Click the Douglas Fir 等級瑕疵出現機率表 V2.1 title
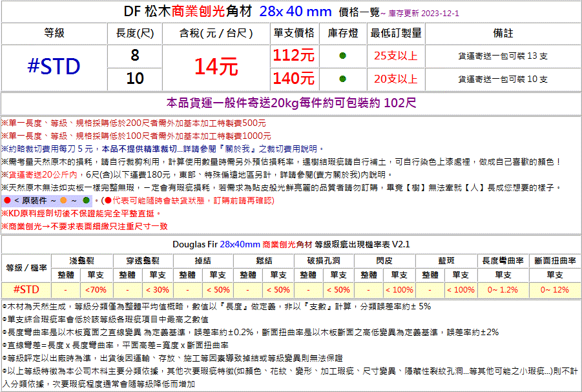 [x=291, y=244]
